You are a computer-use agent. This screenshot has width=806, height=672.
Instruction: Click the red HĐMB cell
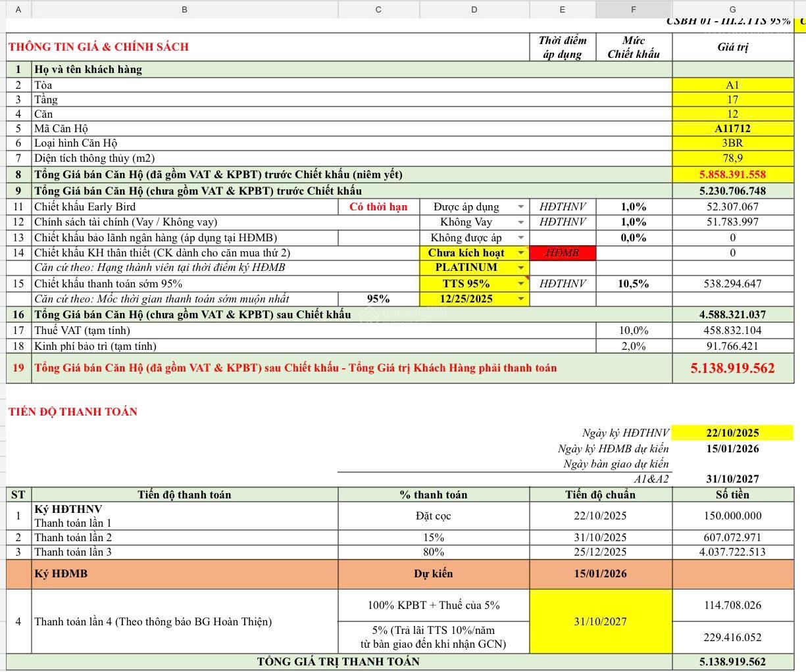point(562,253)
